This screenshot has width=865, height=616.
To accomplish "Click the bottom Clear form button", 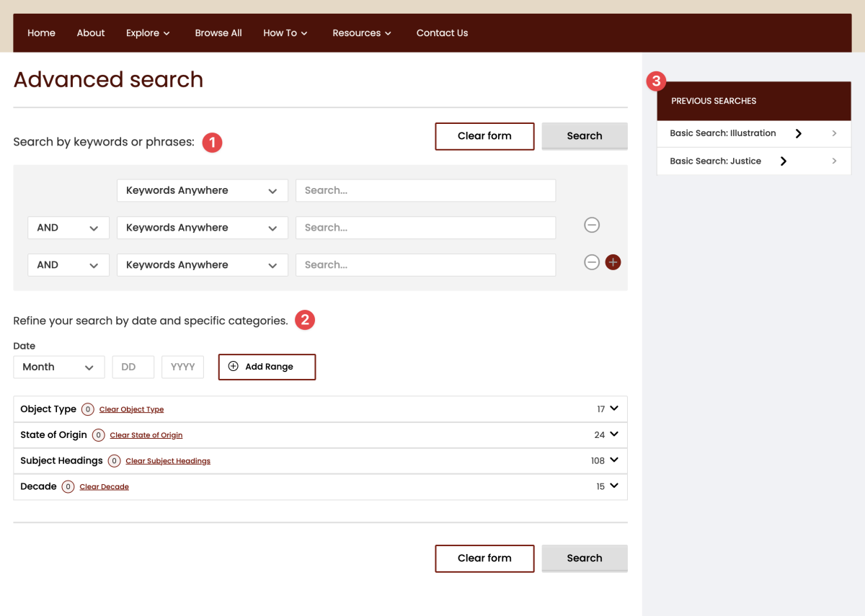I will tap(484, 558).
